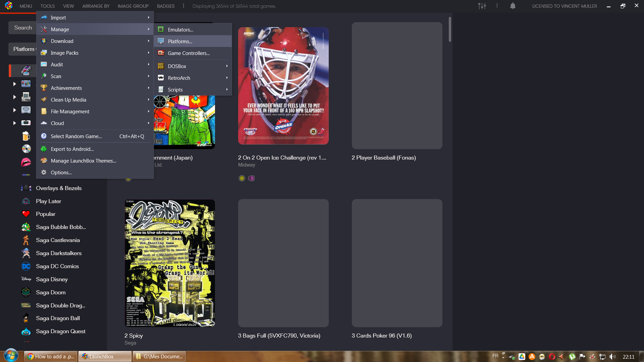644x362 pixels.
Task: Select Saga Doom playlist
Action: click(51, 292)
